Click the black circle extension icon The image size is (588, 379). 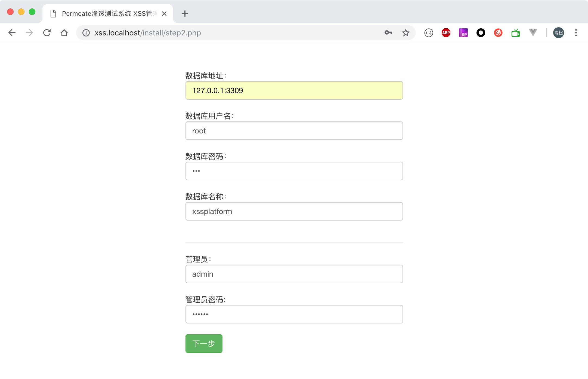click(x=480, y=33)
